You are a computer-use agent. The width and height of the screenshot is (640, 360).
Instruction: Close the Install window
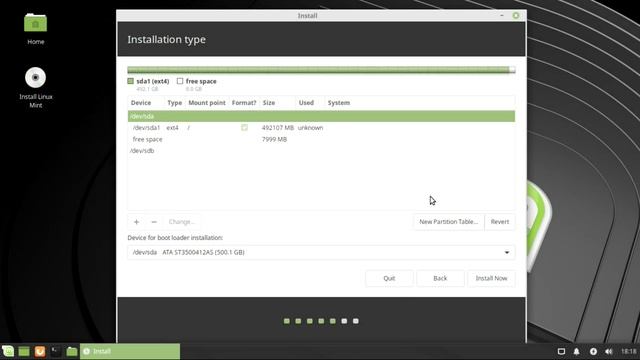point(516,16)
